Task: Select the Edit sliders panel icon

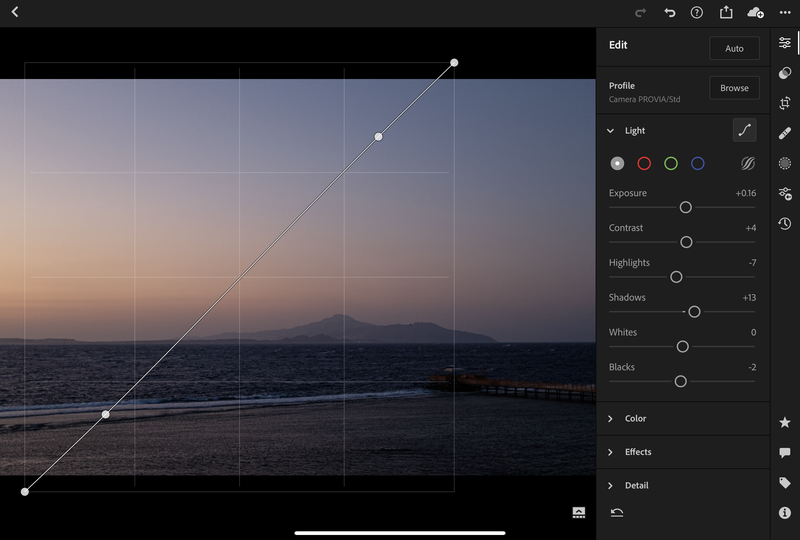Action: [x=785, y=43]
